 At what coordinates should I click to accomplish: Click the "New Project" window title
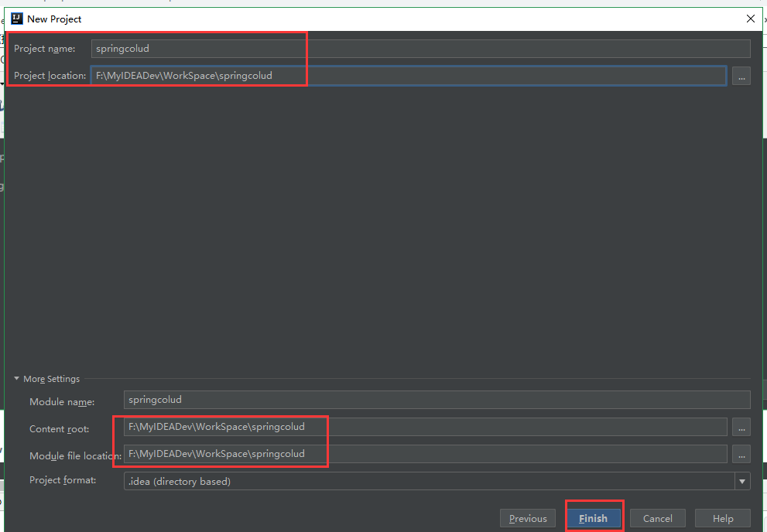click(x=54, y=19)
